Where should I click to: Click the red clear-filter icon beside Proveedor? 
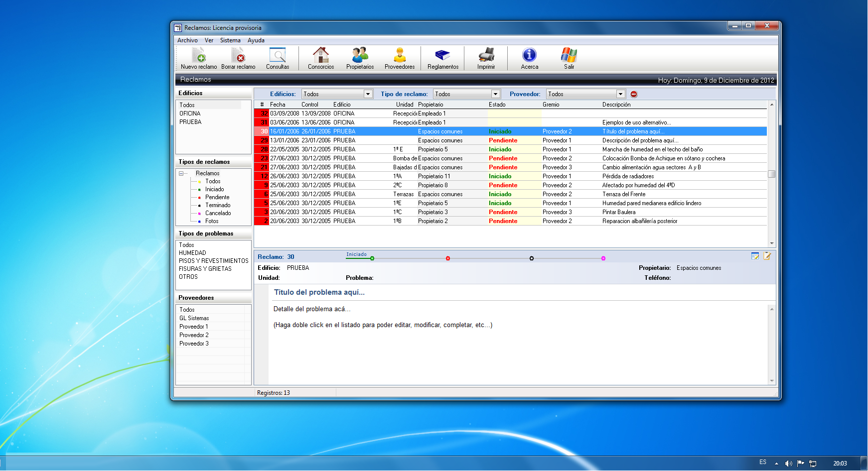634,94
